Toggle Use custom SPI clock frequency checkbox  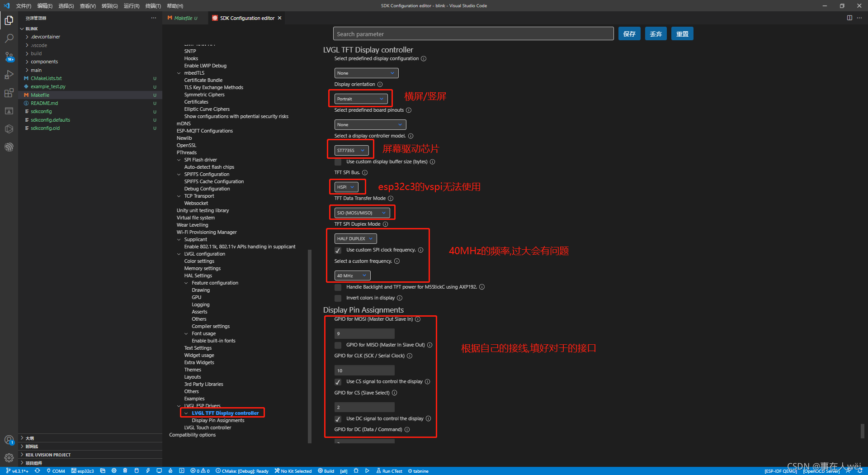338,250
